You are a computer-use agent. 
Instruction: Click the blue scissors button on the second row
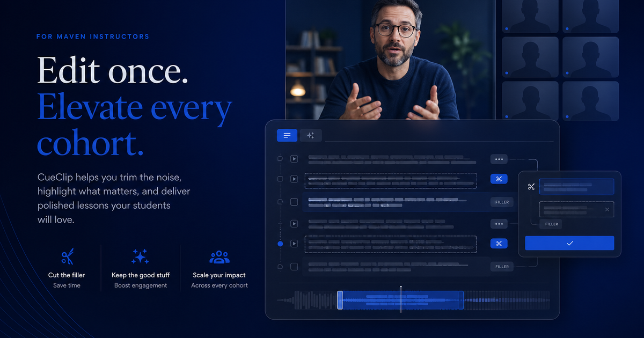point(499,179)
